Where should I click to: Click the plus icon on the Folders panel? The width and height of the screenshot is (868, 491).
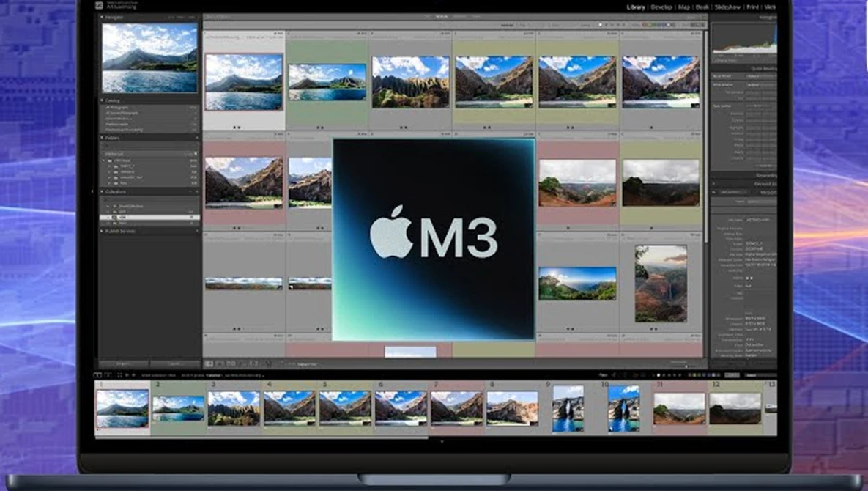tap(196, 137)
